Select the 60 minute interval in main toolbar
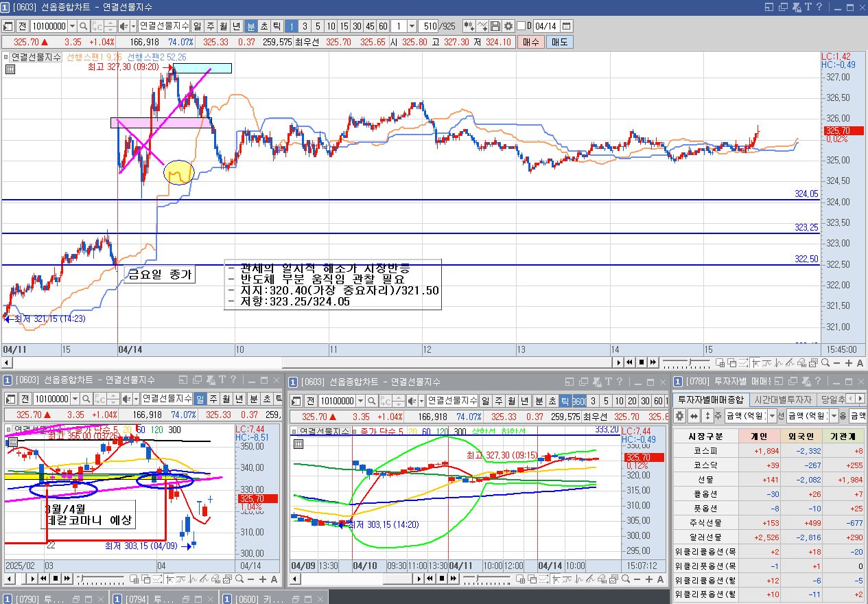This screenshot has height=604, width=868. (x=383, y=26)
